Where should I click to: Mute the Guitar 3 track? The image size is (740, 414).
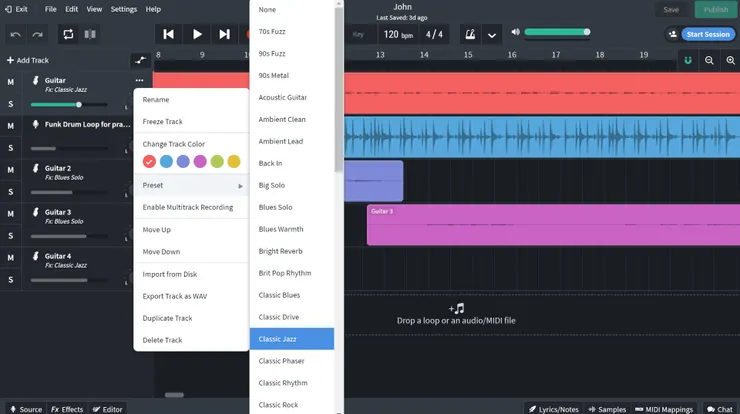[10, 214]
